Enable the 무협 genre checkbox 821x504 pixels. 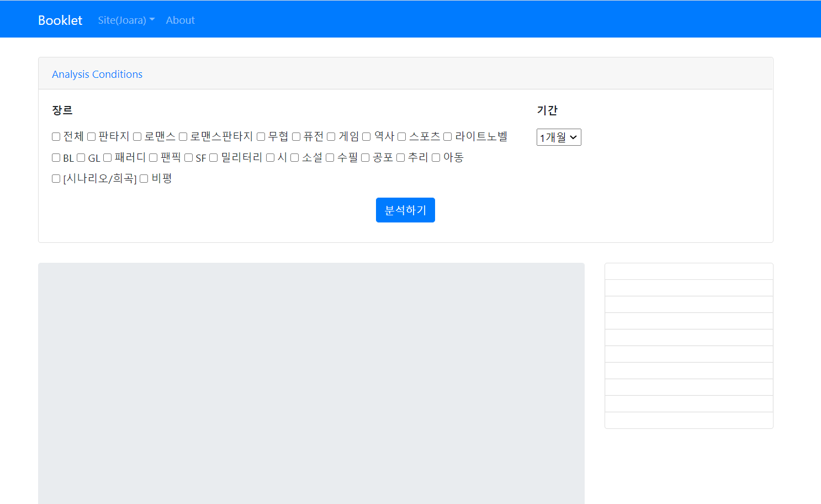click(260, 136)
